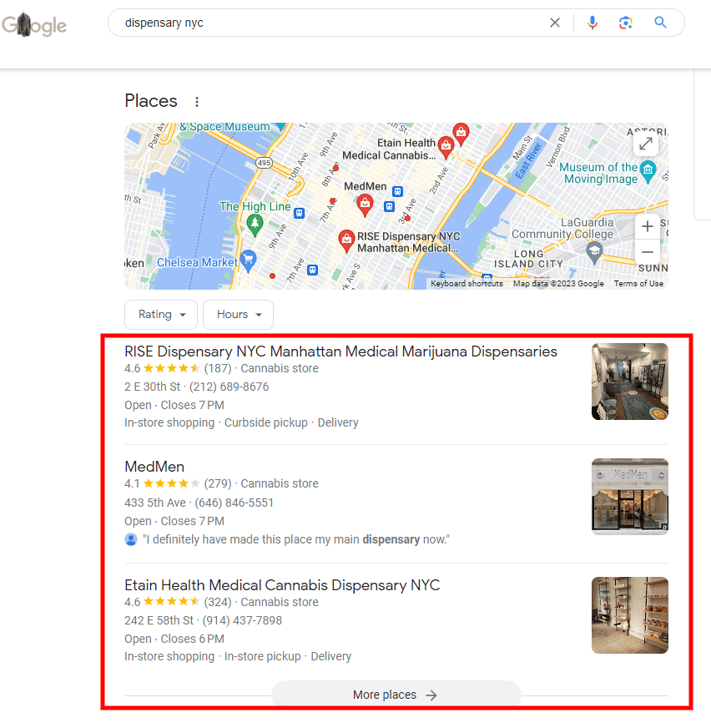View the RISE Dispensary interior photo
This screenshot has width=711, height=728.
tap(630, 382)
